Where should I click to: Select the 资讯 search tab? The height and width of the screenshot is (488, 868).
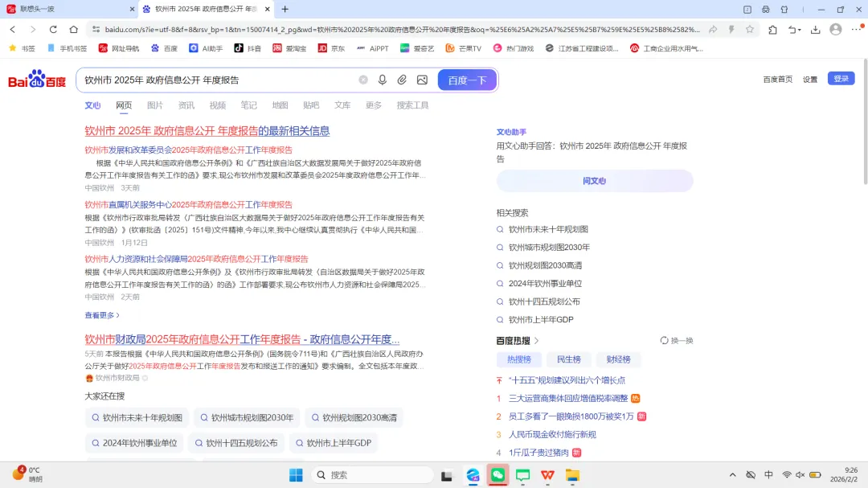[186, 105]
